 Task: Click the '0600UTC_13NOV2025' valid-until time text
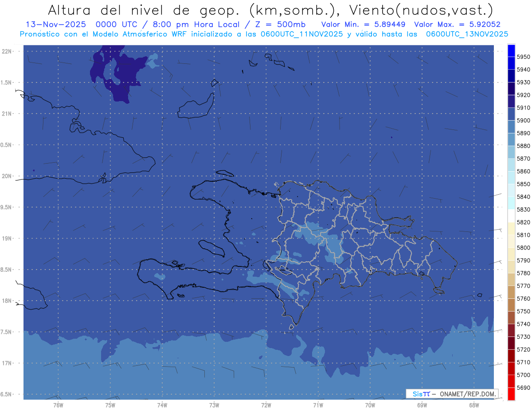(467, 34)
